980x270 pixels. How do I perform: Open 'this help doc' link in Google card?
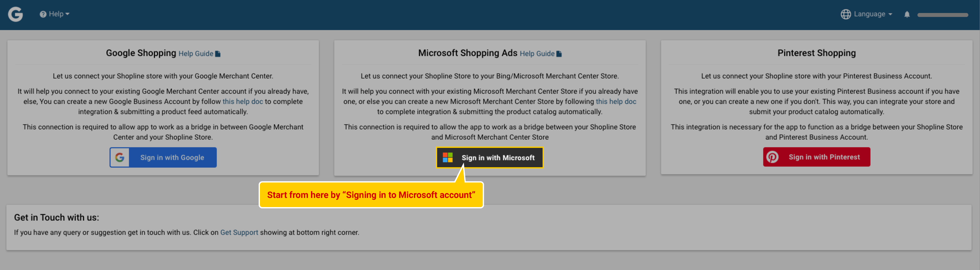tap(243, 101)
